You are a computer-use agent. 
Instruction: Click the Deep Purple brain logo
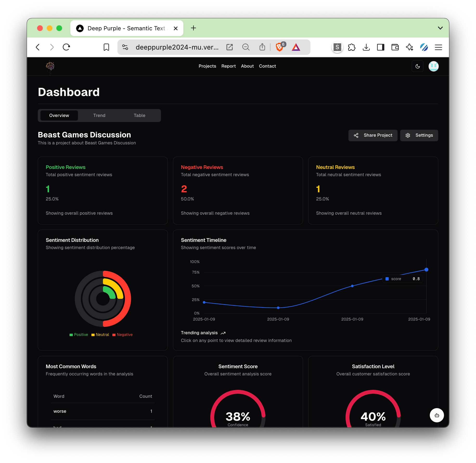coord(50,66)
